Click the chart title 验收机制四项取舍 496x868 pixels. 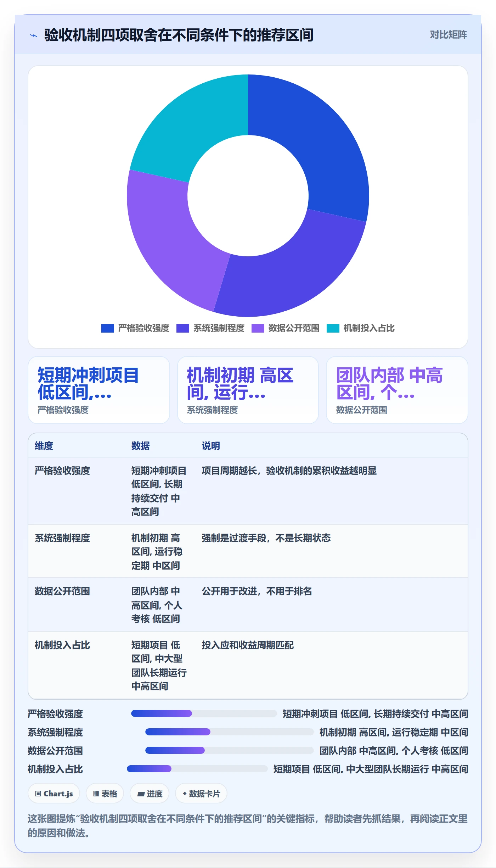click(179, 35)
